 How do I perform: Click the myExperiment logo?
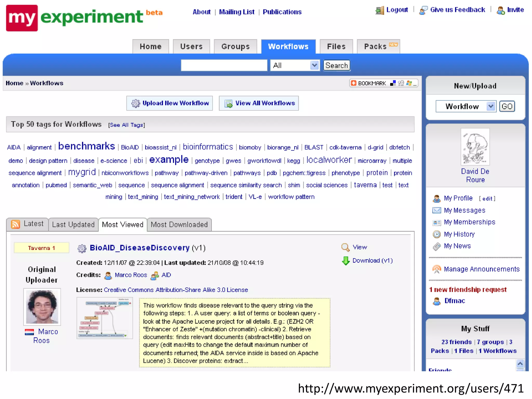tap(84, 18)
